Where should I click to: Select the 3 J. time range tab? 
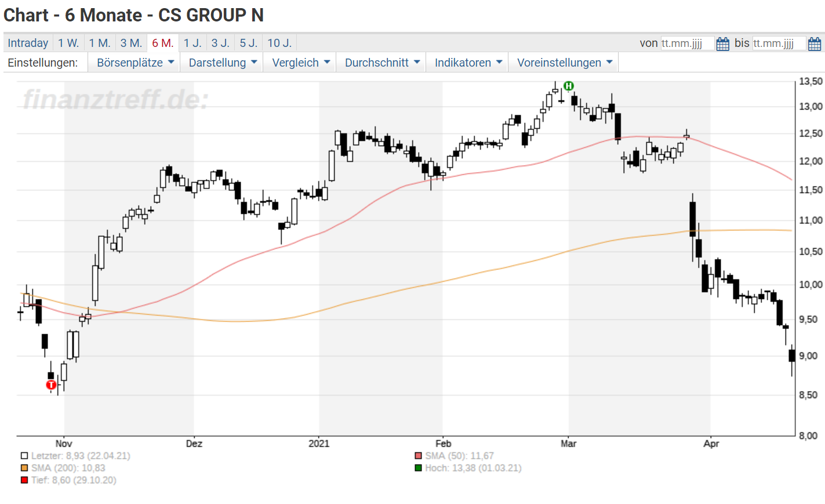(220, 43)
